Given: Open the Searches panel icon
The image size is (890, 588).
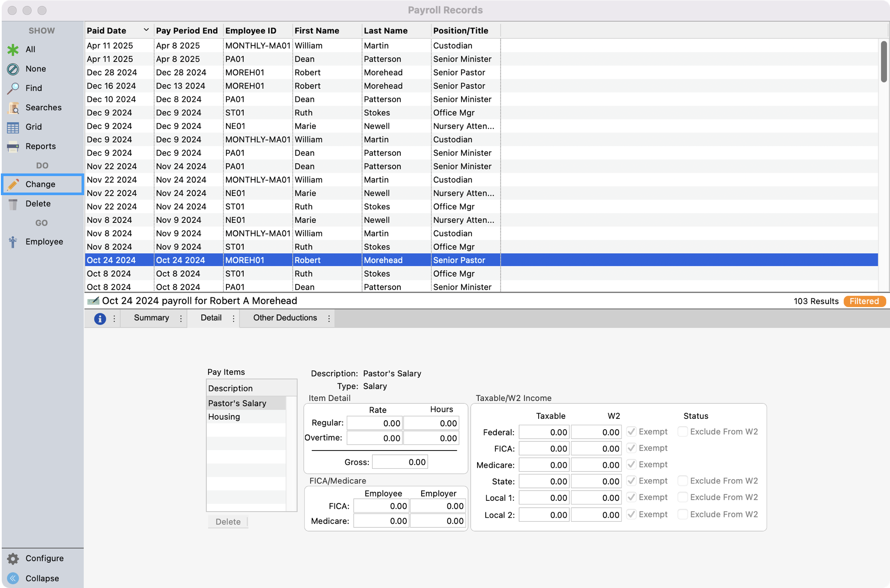Looking at the screenshot, I should point(13,108).
